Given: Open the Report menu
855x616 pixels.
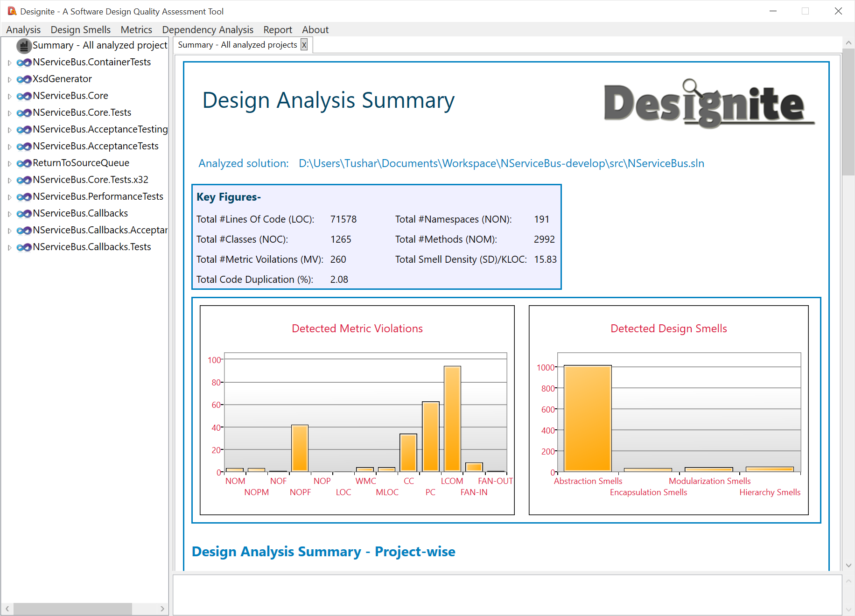Looking at the screenshot, I should pyautogui.click(x=278, y=30).
